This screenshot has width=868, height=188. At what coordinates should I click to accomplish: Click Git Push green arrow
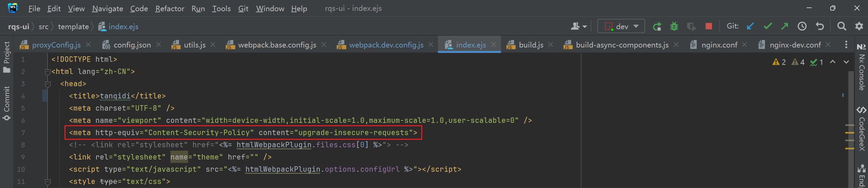pyautogui.click(x=784, y=26)
